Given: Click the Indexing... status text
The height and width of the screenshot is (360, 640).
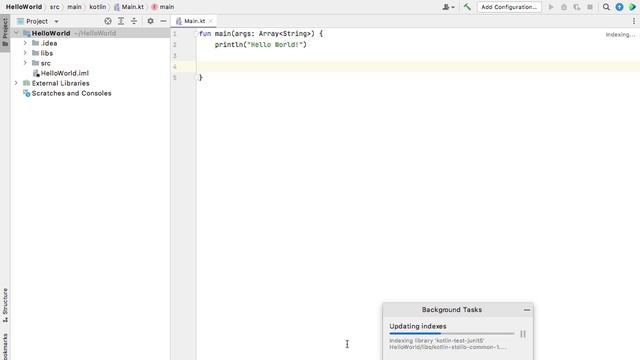Looking at the screenshot, I should (x=620, y=35).
